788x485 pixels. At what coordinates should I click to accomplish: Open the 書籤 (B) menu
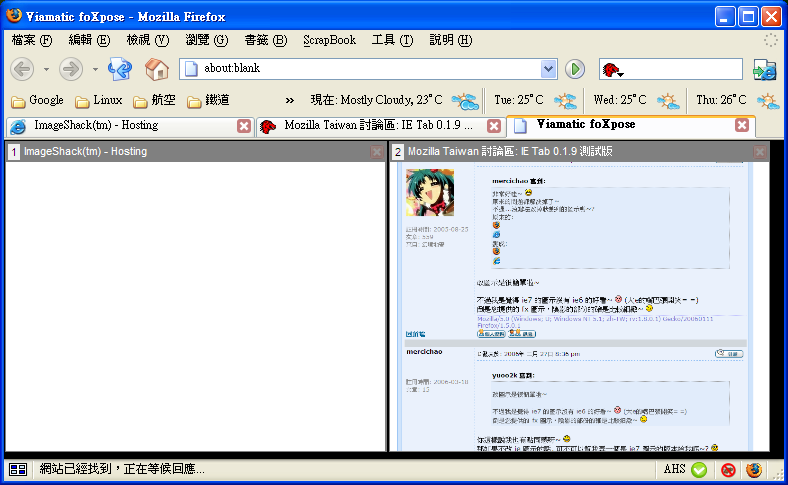click(x=265, y=40)
